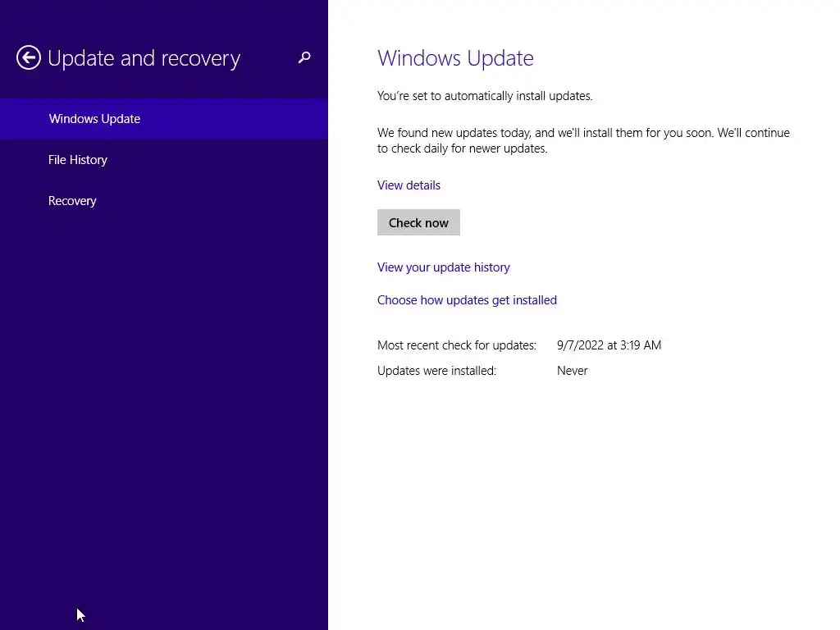Click the date 9/7/2022 at 3:19 AM
Screen dimensions: 840x630
609,345
